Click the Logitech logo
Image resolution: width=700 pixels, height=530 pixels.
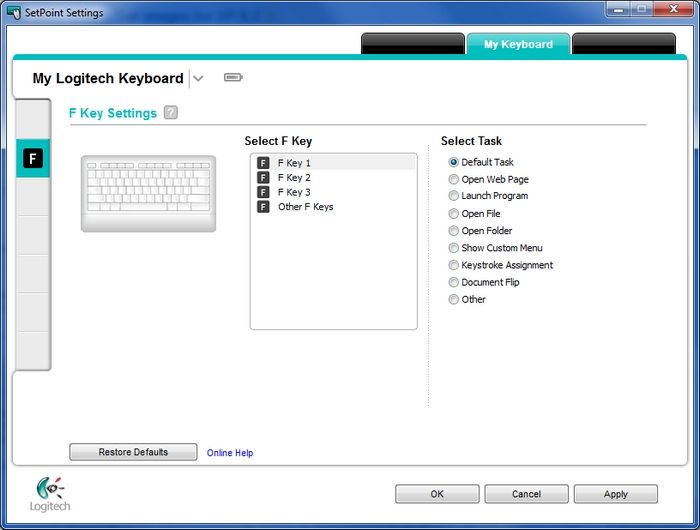[x=50, y=494]
